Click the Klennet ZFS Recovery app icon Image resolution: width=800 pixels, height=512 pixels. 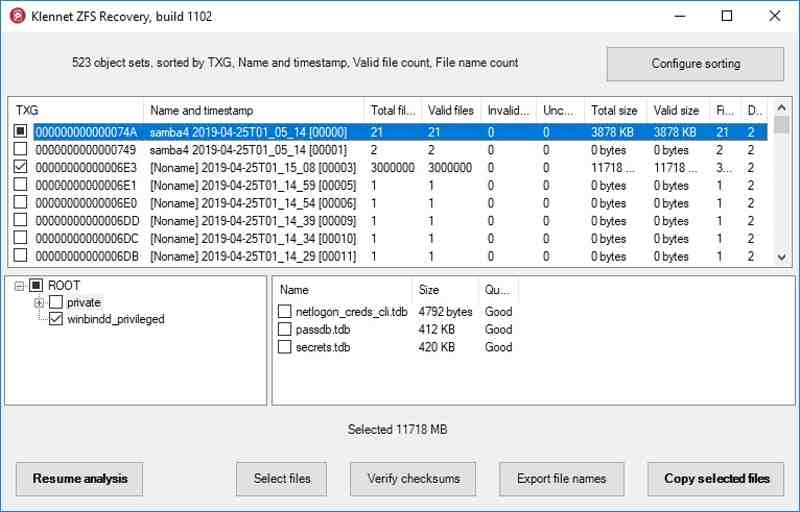coord(17,16)
